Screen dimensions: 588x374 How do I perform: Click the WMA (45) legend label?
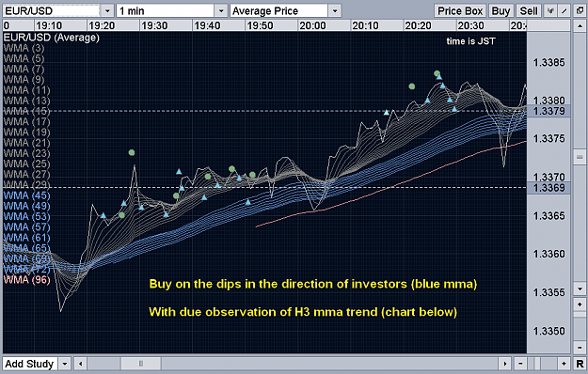pos(26,195)
